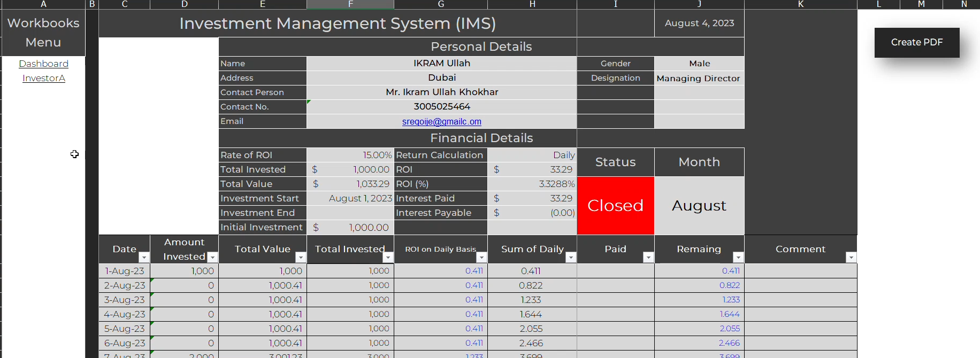
Task: Select the Personal Details section heading
Action: coord(481,46)
